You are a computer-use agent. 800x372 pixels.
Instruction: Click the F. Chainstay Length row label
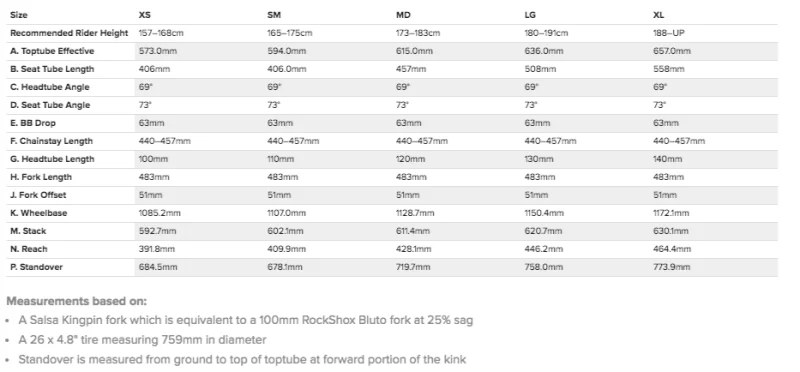(51, 141)
